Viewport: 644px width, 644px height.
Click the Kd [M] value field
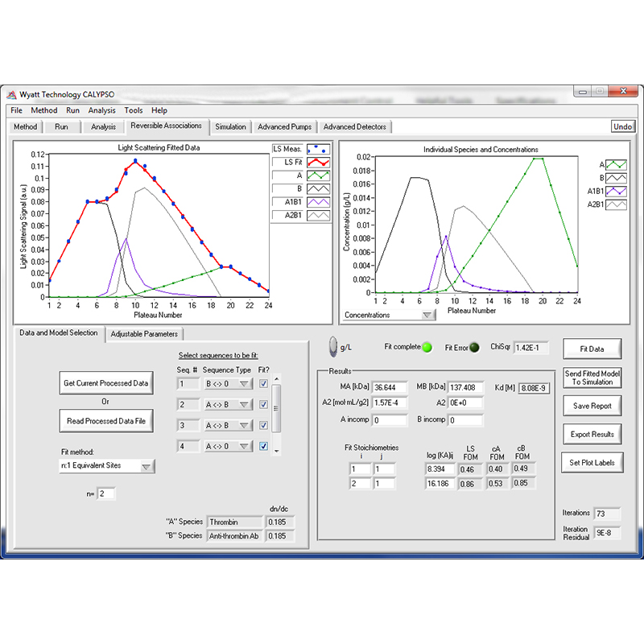point(534,388)
